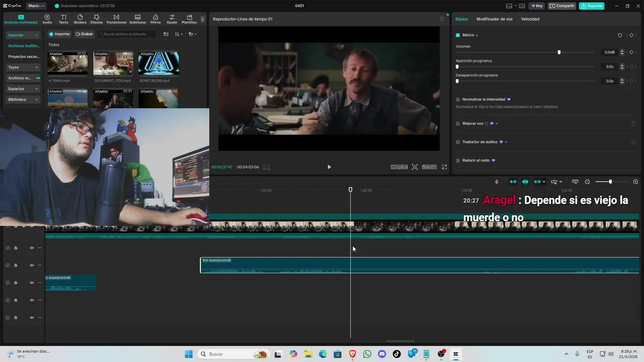Reset the Básico section settings
Screen dimensions: 644x362
pos(620,35)
